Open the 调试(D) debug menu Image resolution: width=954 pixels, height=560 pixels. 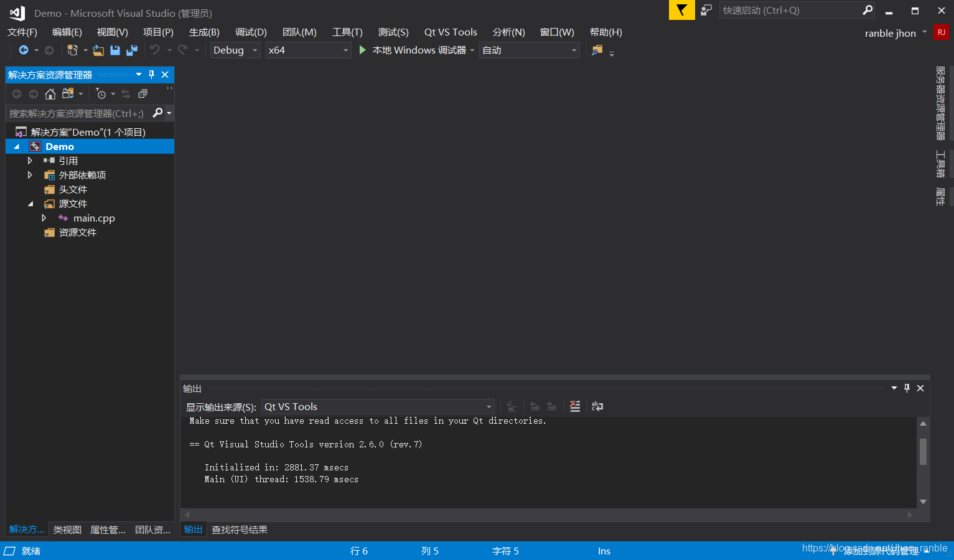(251, 32)
